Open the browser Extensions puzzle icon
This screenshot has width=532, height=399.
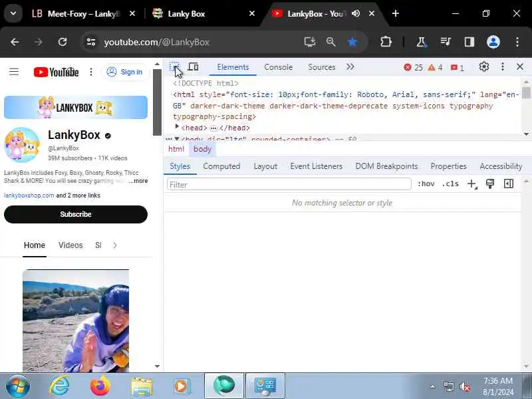[x=386, y=42]
